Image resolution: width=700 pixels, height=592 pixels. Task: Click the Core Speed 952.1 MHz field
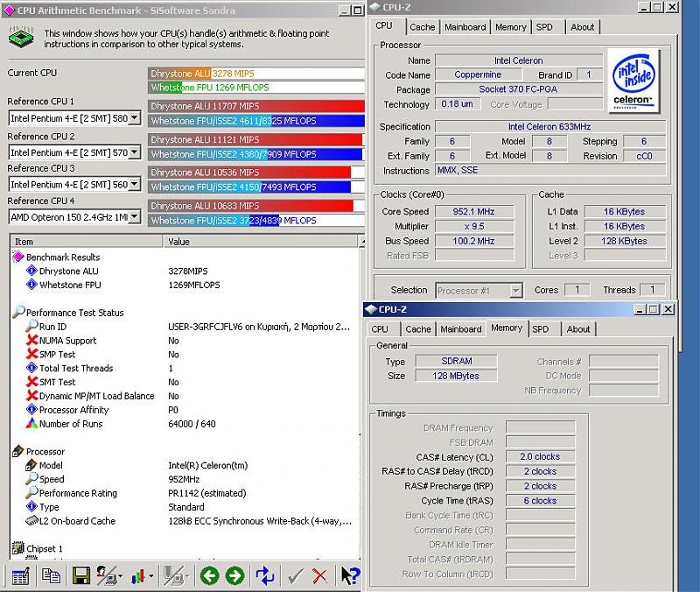click(x=474, y=211)
